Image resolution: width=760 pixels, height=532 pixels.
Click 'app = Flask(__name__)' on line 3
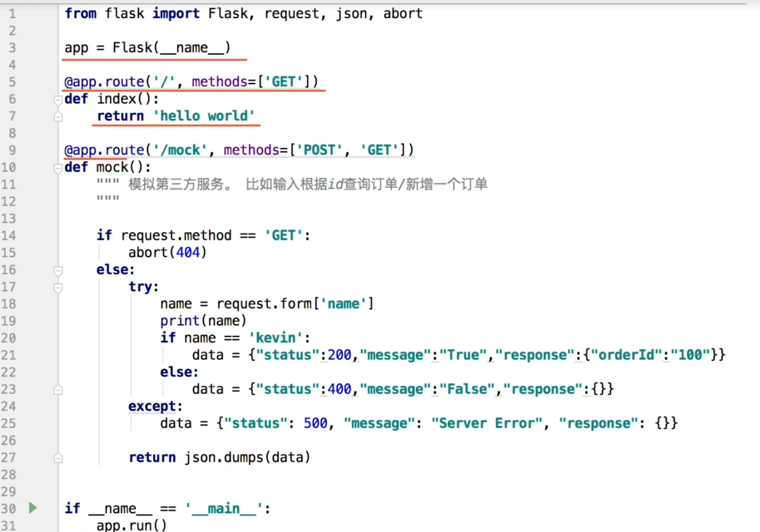(x=147, y=48)
